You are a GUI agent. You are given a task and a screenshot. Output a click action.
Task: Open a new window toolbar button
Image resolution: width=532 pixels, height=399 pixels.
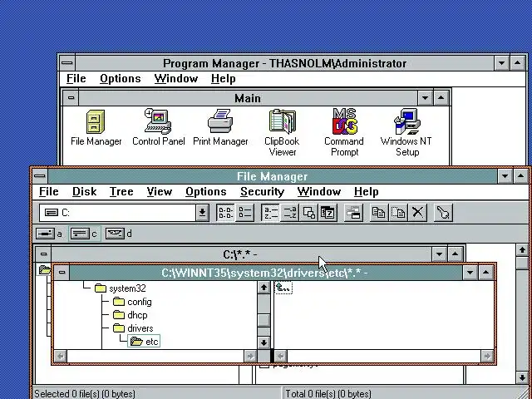point(353,213)
